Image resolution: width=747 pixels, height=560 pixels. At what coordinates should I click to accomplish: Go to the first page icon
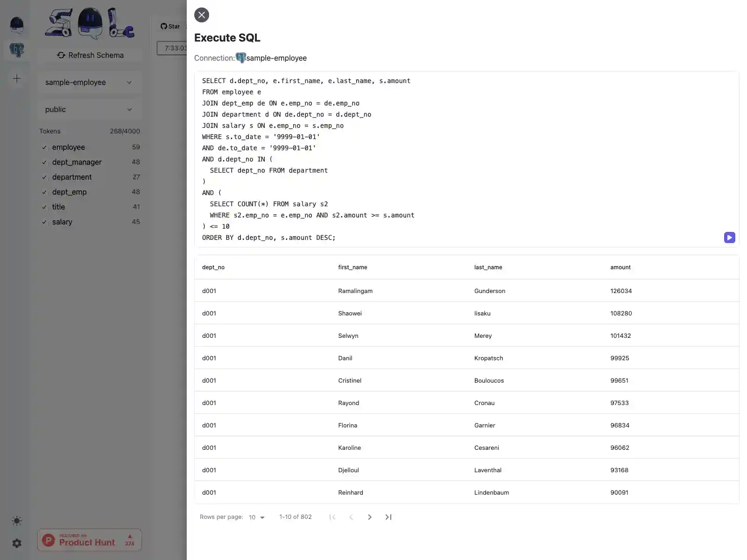(332, 517)
